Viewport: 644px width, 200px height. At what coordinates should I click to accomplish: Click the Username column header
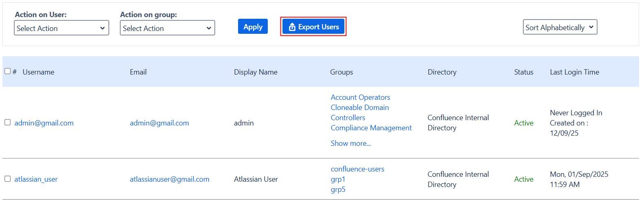point(38,72)
